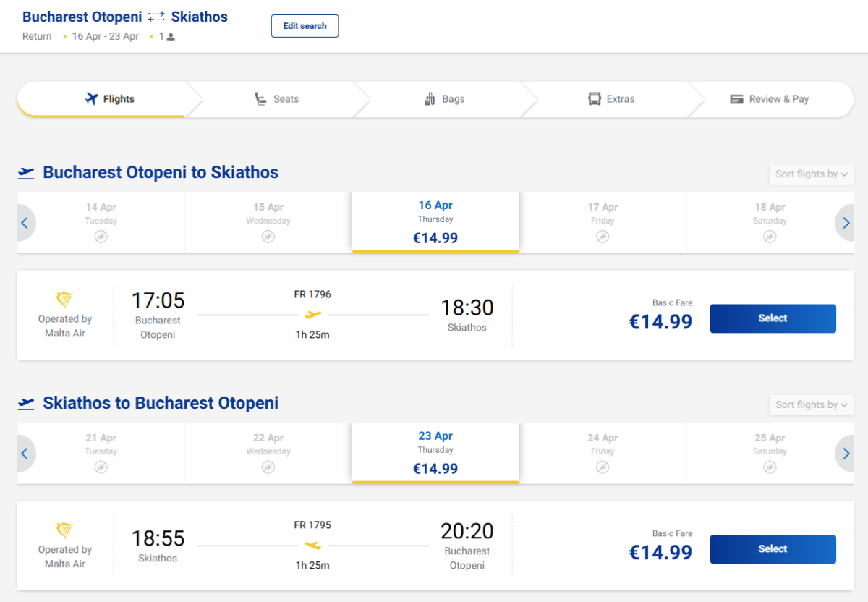868x602 pixels.
Task: Choose the 23 Apr Thursday date cell
Action: coord(435,453)
